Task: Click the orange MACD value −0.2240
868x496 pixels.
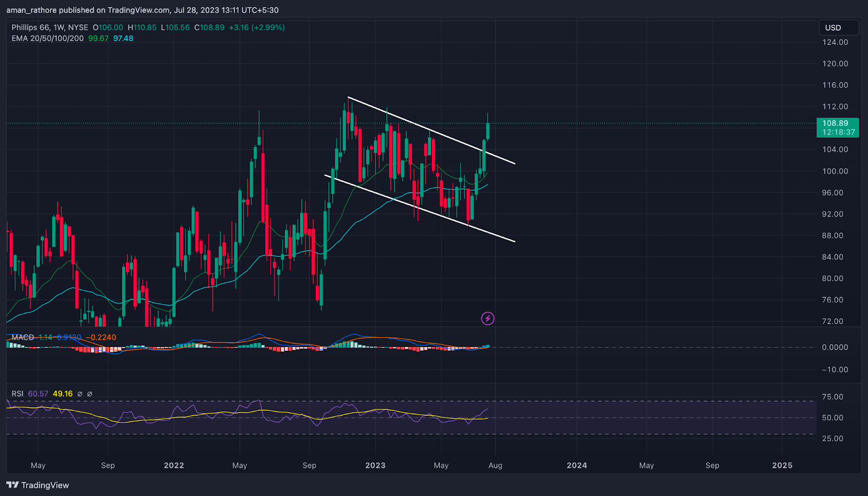Action: coord(101,337)
